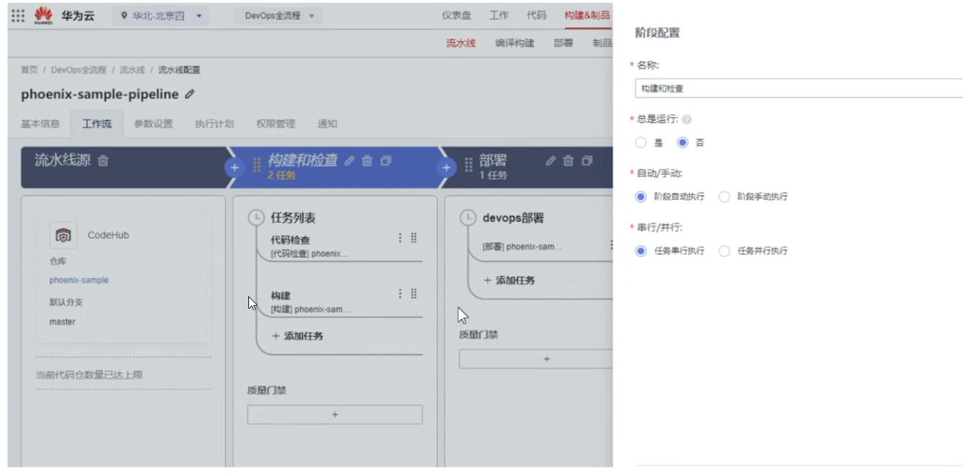This screenshot has height=475, width=980.
Task: Select 任务串行执行 option
Action: point(641,251)
